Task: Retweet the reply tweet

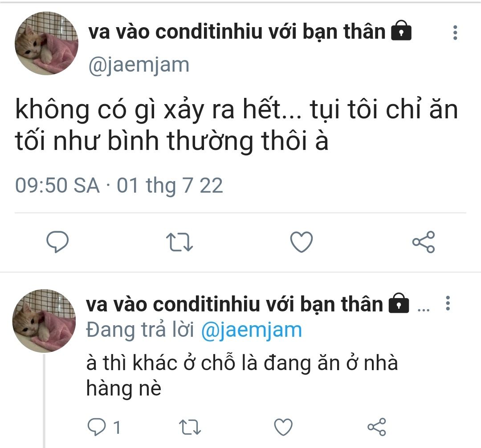Action: point(190,427)
